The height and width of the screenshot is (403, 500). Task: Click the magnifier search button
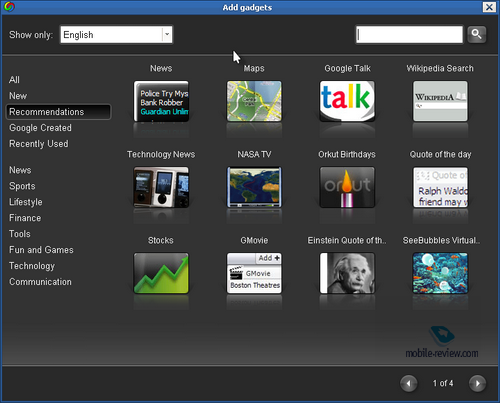tap(477, 34)
